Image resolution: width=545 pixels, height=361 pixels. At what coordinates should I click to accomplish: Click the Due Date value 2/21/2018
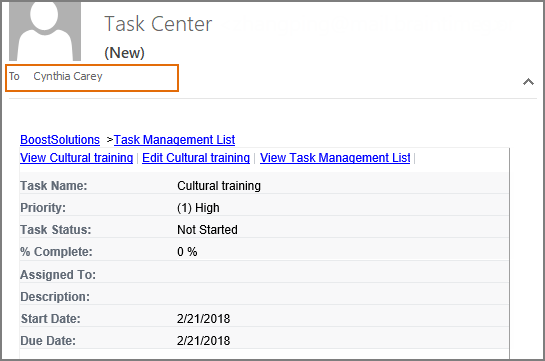[203, 341]
